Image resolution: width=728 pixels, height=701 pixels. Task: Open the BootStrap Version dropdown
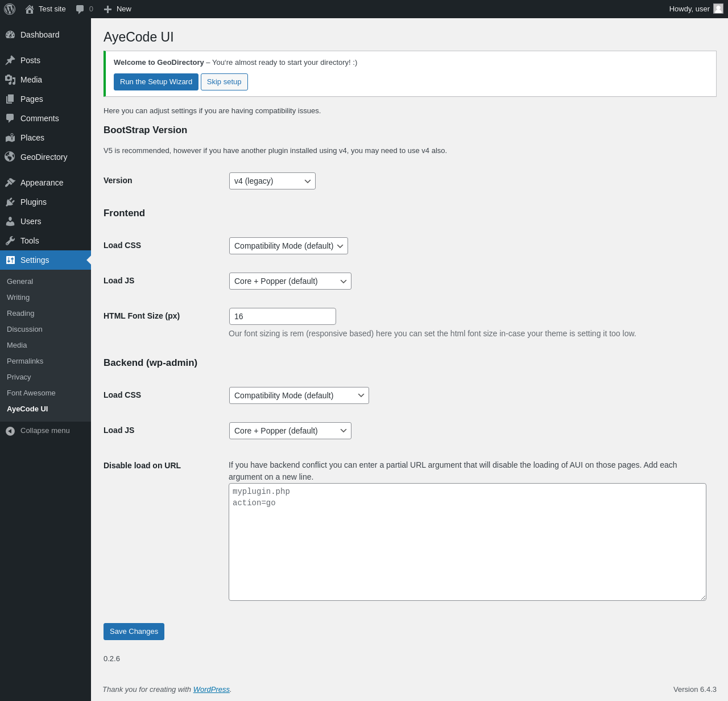pyautogui.click(x=272, y=181)
